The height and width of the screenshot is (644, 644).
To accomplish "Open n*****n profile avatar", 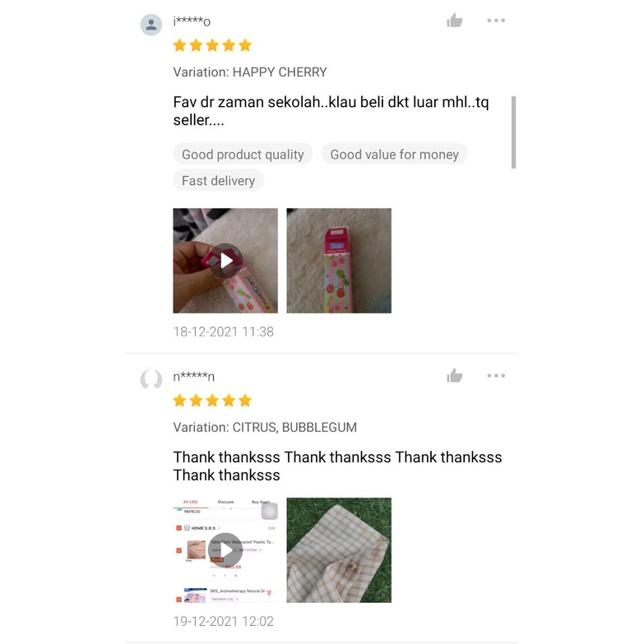I will (x=151, y=378).
